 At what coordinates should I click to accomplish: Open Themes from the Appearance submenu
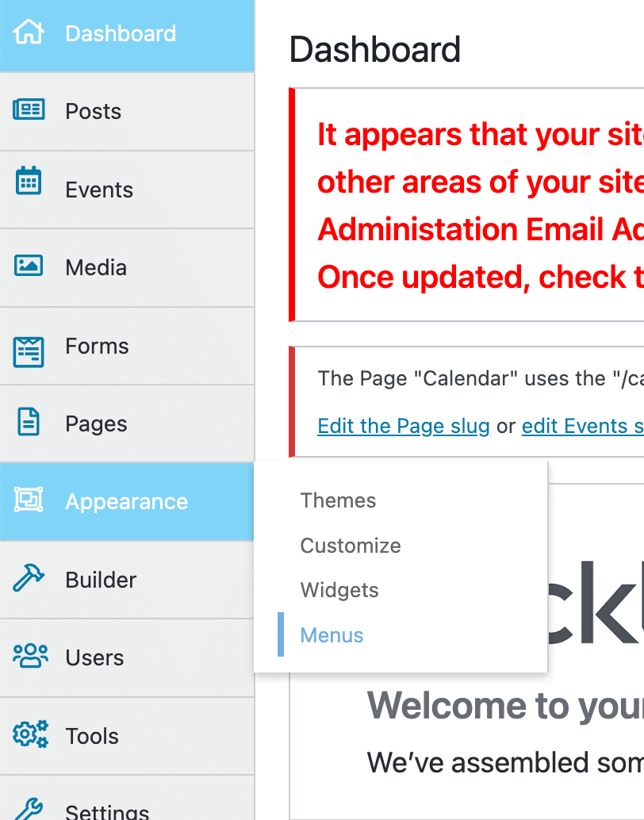click(338, 500)
